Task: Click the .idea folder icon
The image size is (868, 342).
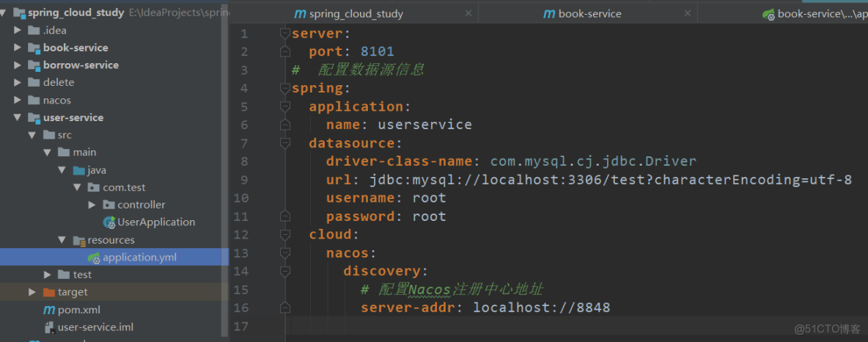Action: point(34,31)
